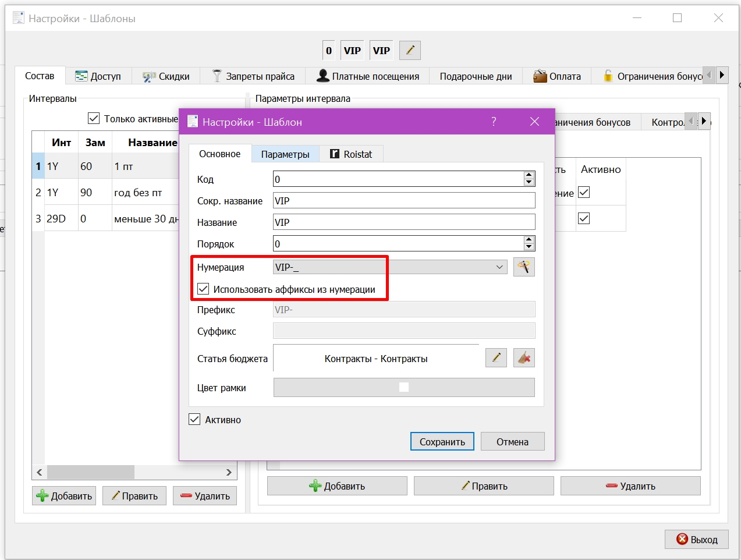741x560 pixels.
Task: Clear budget item with broom icon
Action: point(524,358)
